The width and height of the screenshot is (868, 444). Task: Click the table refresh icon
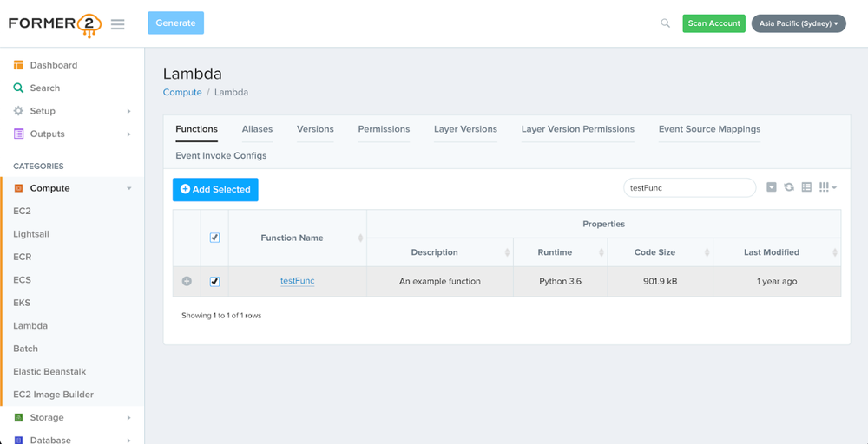(x=789, y=187)
